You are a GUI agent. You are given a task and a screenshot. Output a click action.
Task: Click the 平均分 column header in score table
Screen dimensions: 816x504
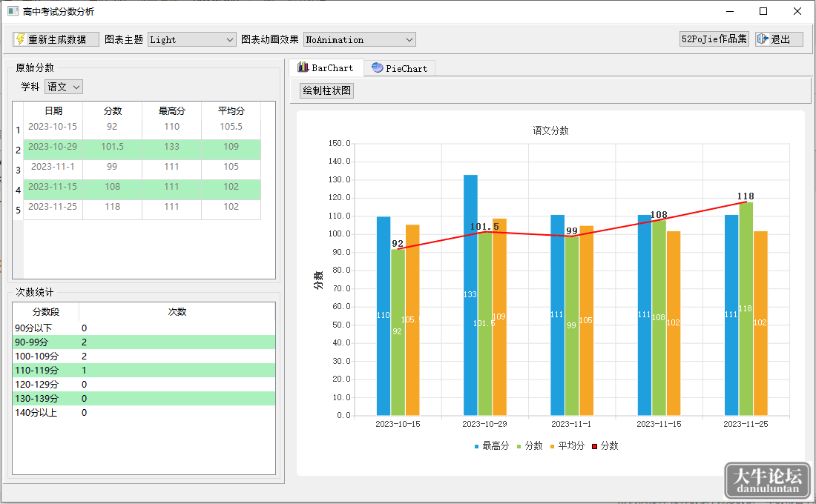231,110
